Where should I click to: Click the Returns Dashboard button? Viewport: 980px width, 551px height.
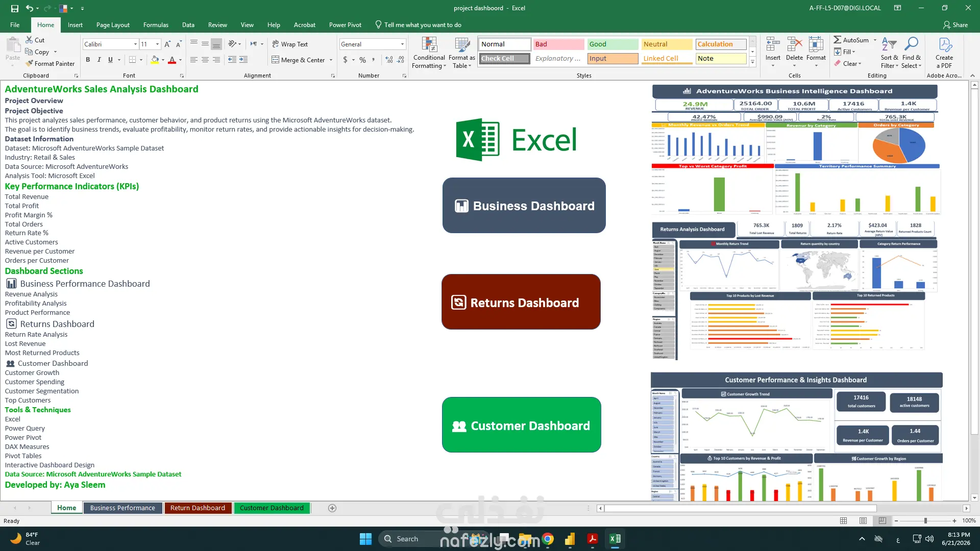(521, 302)
